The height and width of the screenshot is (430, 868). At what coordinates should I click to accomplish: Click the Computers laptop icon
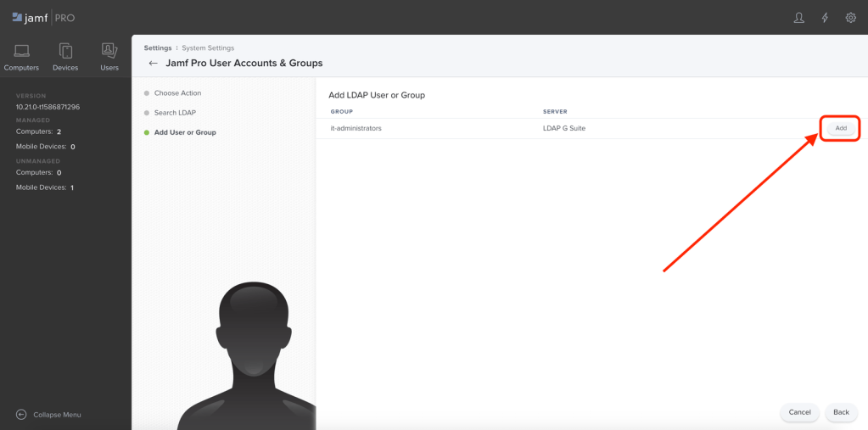click(21, 51)
